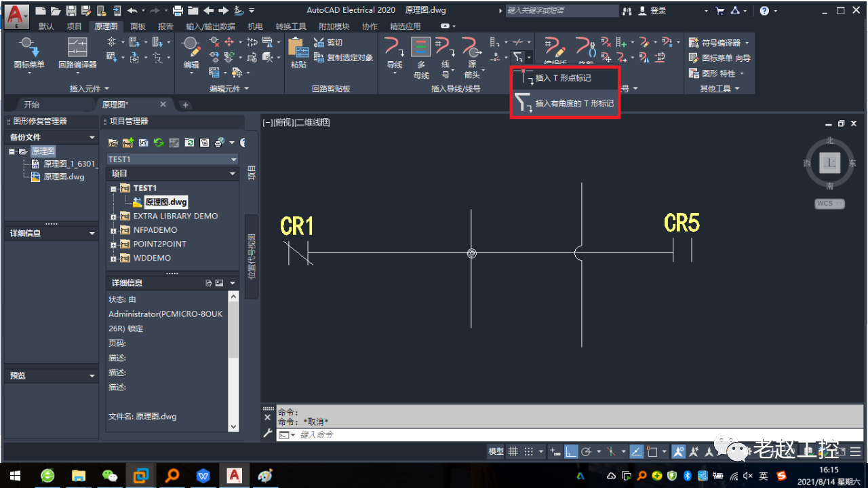868x488 pixels.
Task: Open the Autodesk App Store cart icon
Action: pyautogui.click(x=719, y=11)
